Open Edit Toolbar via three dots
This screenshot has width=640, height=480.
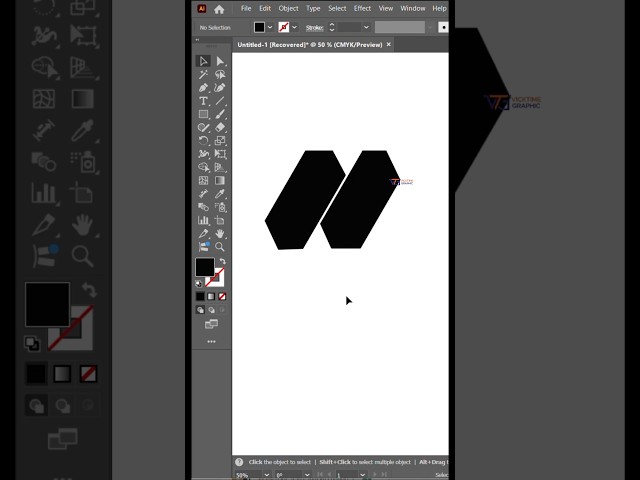pos(211,341)
